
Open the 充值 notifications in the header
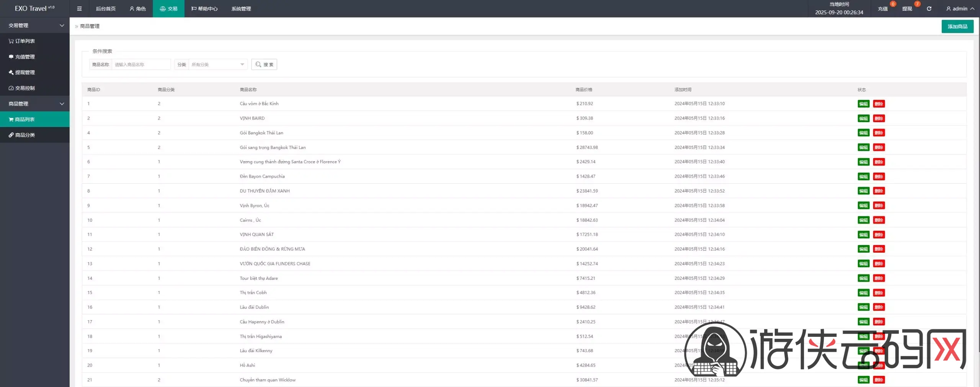click(883, 9)
